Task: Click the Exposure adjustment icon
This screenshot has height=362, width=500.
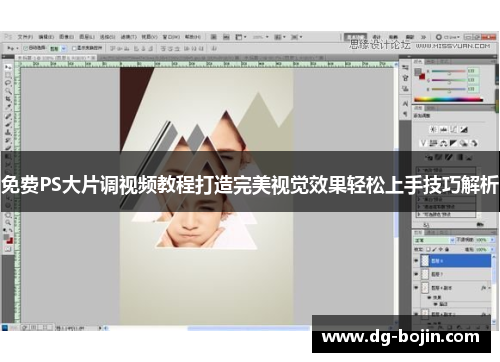Action: click(464, 130)
